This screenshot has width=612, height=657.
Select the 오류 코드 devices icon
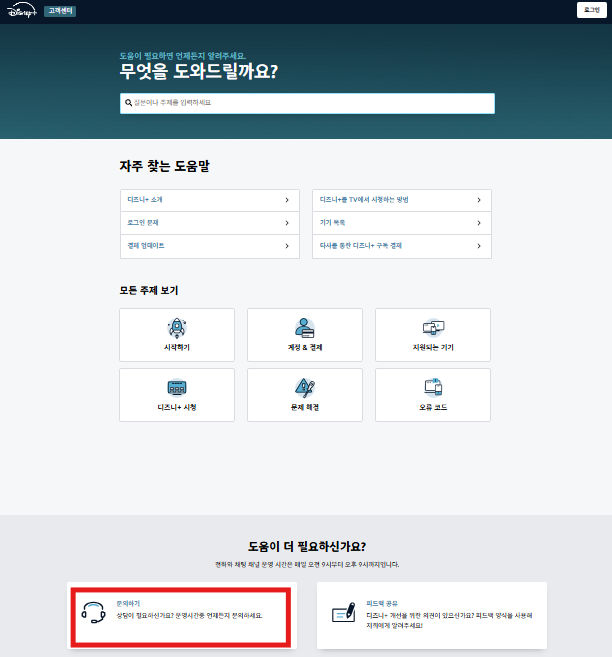[x=433, y=387]
